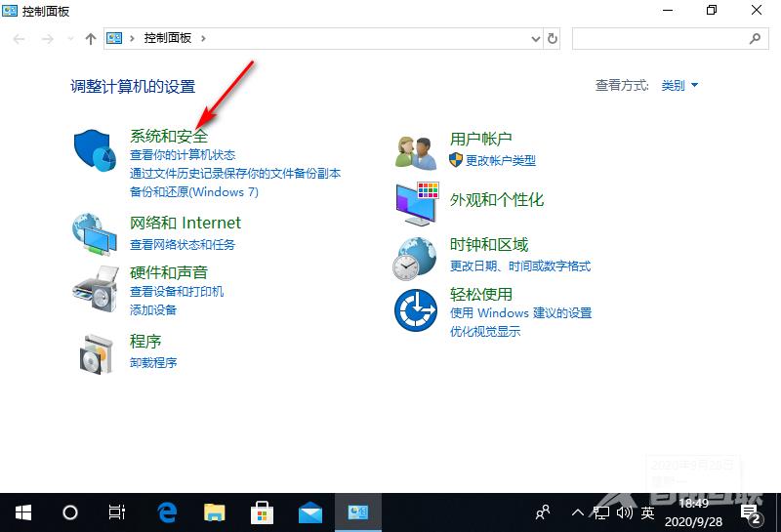Click the control panel icon in address bar
Image resolution: width=781 pixels, height=532 pixels.
click(114, 38)
